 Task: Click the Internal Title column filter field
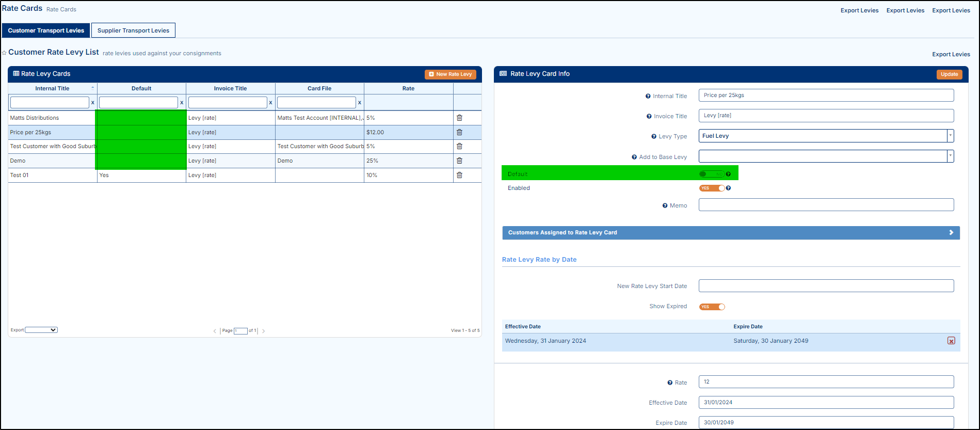click(50, 102)
